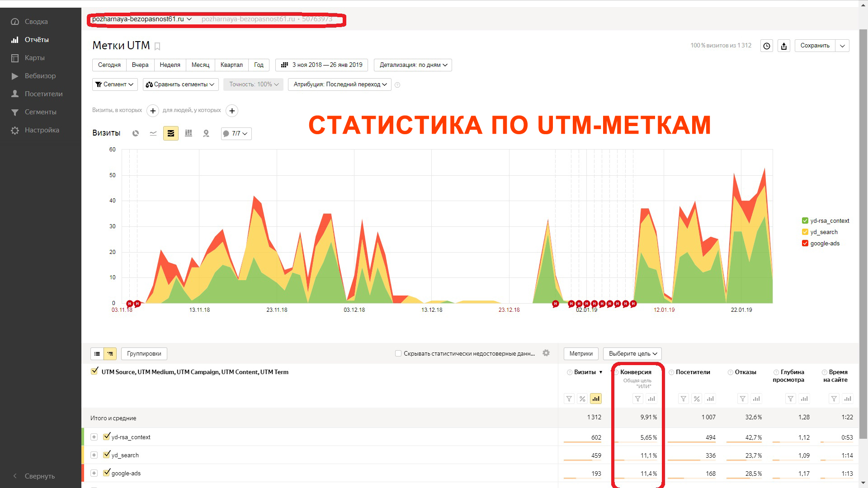Viewport: 868px width, 488px height.
Task: Select the Неделя period
Action: pyautogui.click(x=170, y=65)
